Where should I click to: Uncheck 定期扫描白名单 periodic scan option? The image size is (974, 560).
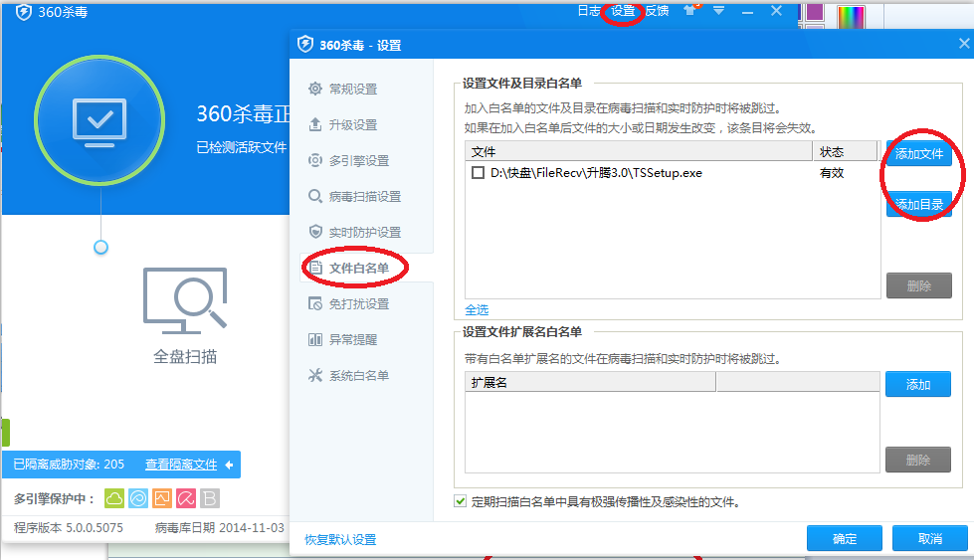tap(461, 501)
